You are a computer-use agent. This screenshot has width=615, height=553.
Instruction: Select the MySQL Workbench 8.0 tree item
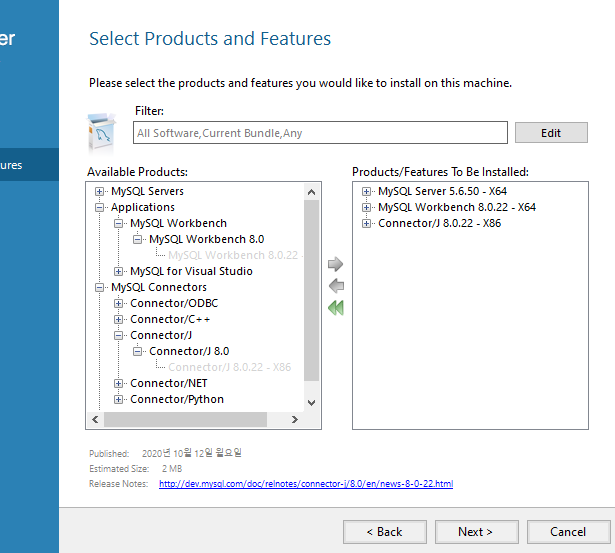pyautogui.click(x=207, y=239)
